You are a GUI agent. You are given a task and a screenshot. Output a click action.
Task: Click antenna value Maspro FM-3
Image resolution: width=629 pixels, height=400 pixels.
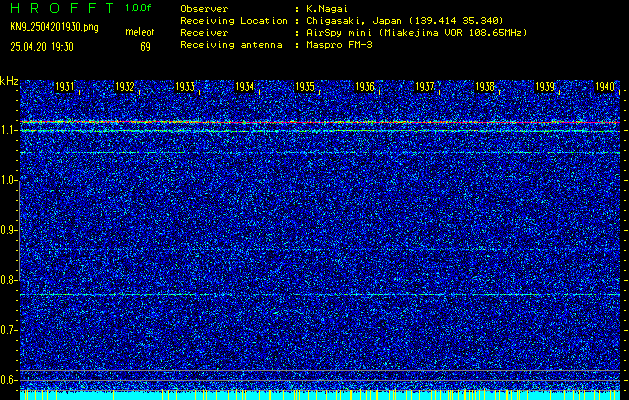[339, 45]
